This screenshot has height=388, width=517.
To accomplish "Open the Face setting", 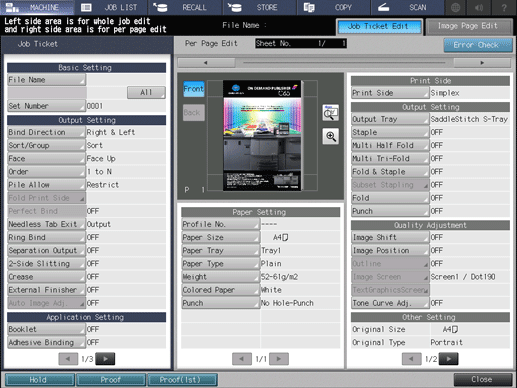I will pyautogui.click(x=46, y=159).
